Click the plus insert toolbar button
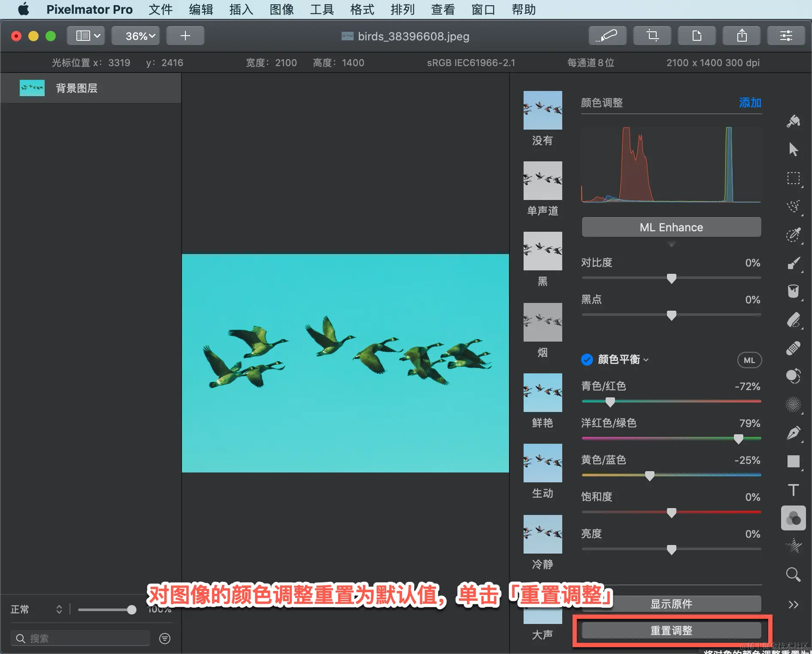The width and height of the screenshot is (812, 654). (185, 36)
